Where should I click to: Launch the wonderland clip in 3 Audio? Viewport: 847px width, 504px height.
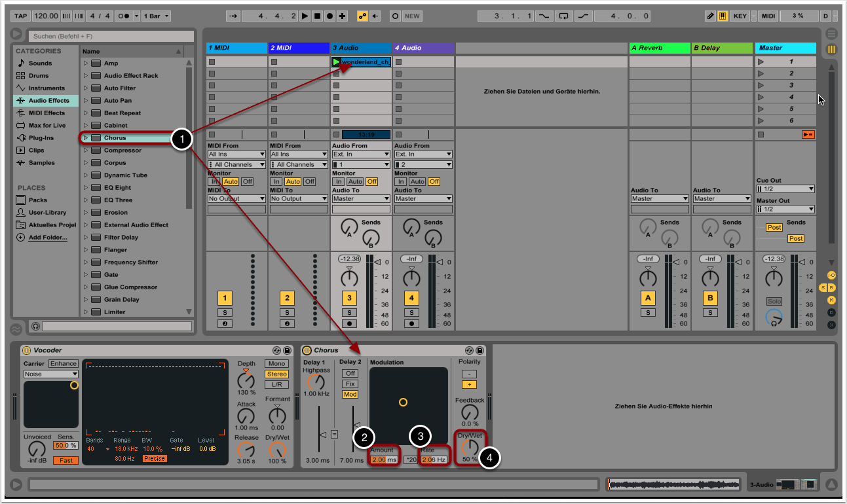336,62
